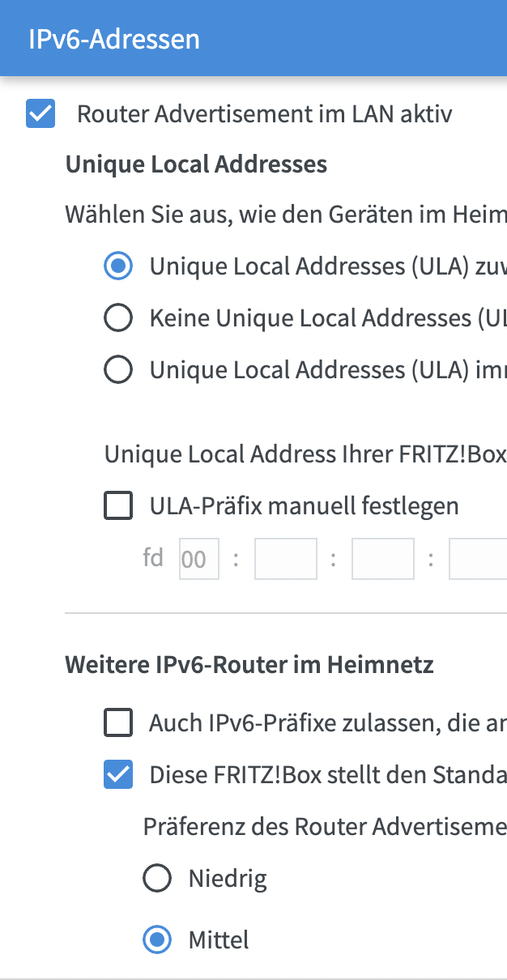Select the first Unique Local Addresses (ULA) zuweisen option
This screenshot has height=980, width=507.
click(119, 266)
